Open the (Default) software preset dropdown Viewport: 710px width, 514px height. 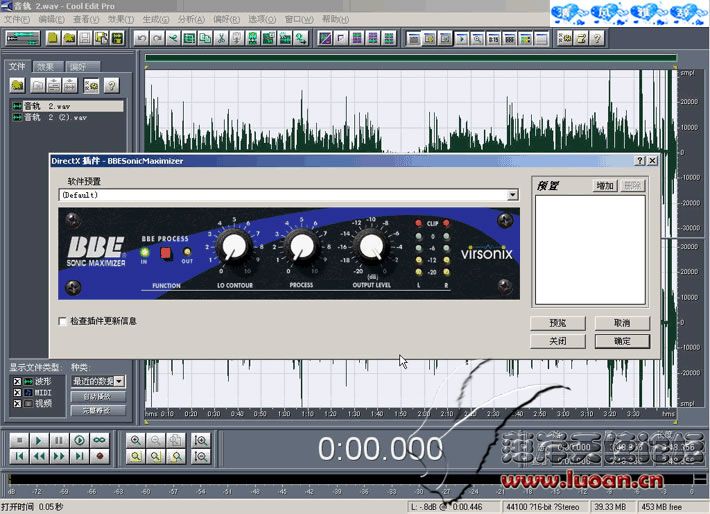[x=512, y=195]
